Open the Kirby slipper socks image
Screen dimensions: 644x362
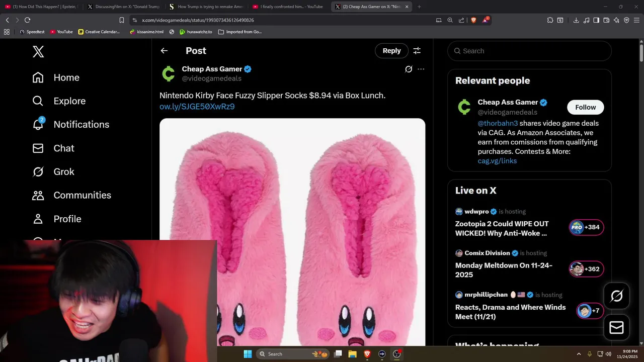(292, 232)
